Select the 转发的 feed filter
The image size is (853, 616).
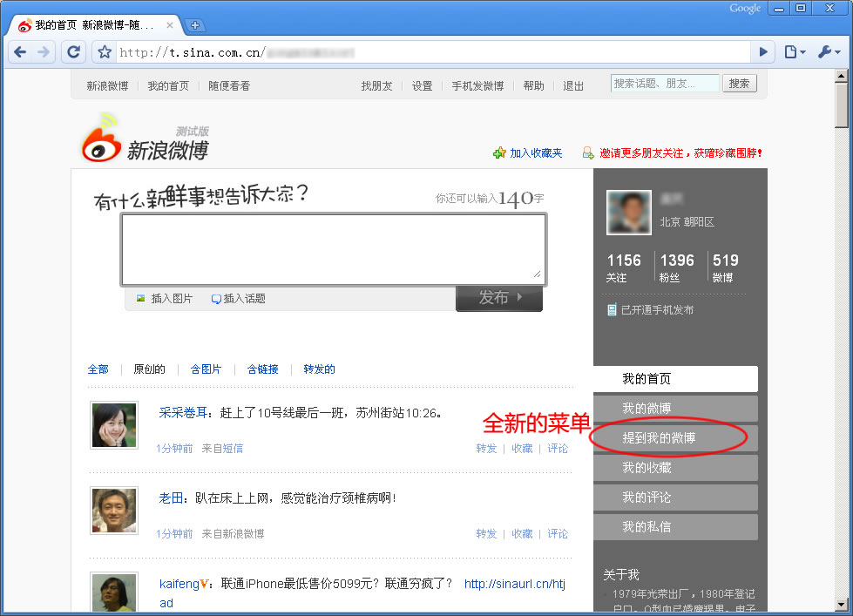319,369
